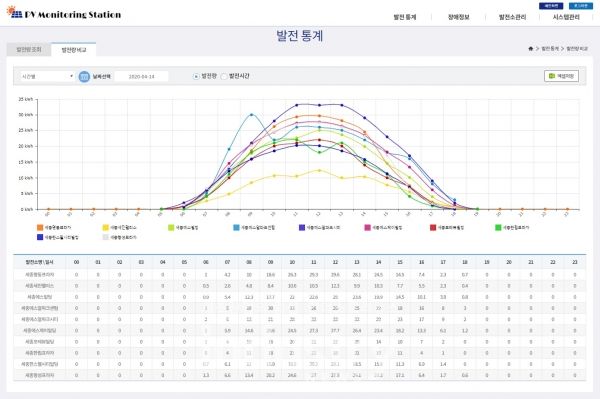The height and width of the screenshot is (399, 600).
Task: Click the yellow line point at 12 hour
Action: click(x=320, y=170)
